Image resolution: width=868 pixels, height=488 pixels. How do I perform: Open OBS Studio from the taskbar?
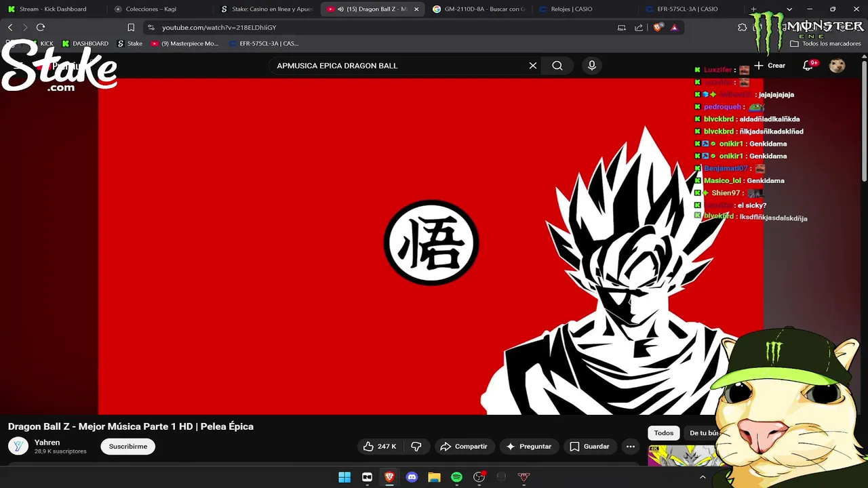click(x=479, y=477)
